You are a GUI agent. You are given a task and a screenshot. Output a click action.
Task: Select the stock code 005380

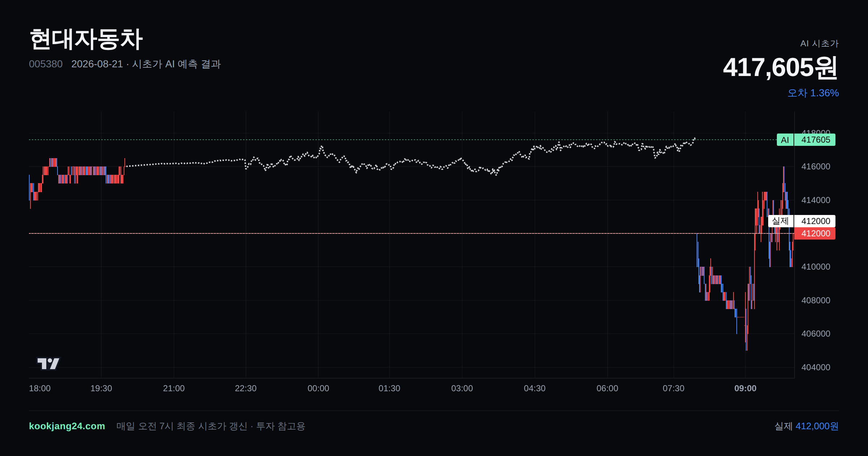coord(46,64)
